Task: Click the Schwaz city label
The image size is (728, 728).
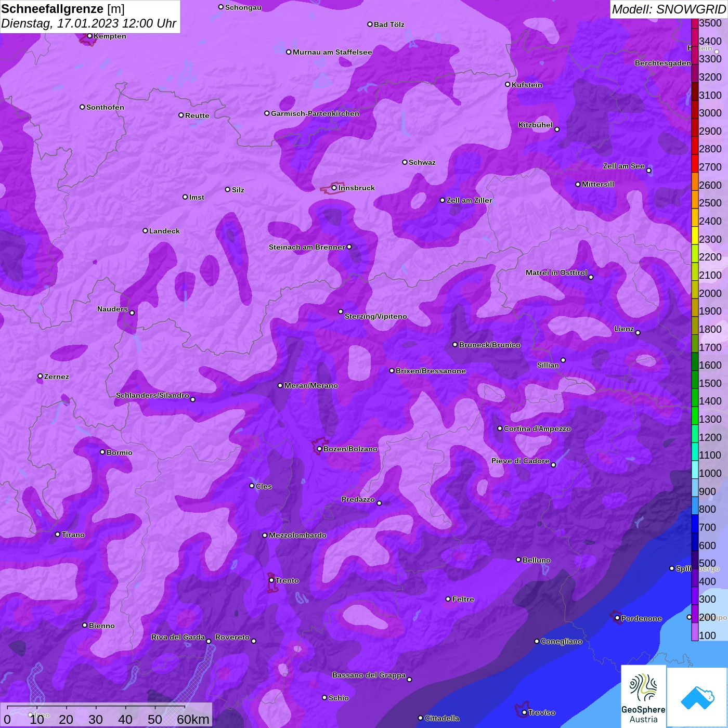Action: coord(422,162)
